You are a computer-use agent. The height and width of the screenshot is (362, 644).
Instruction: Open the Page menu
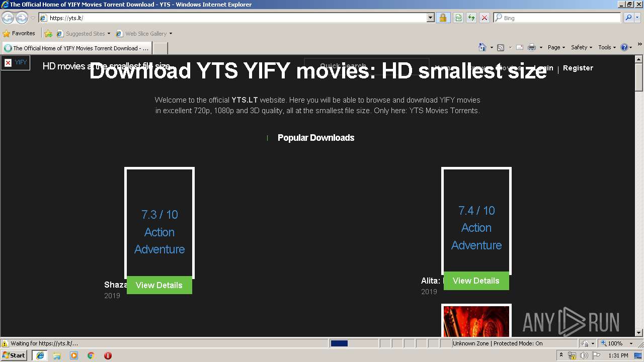point(556,47)
